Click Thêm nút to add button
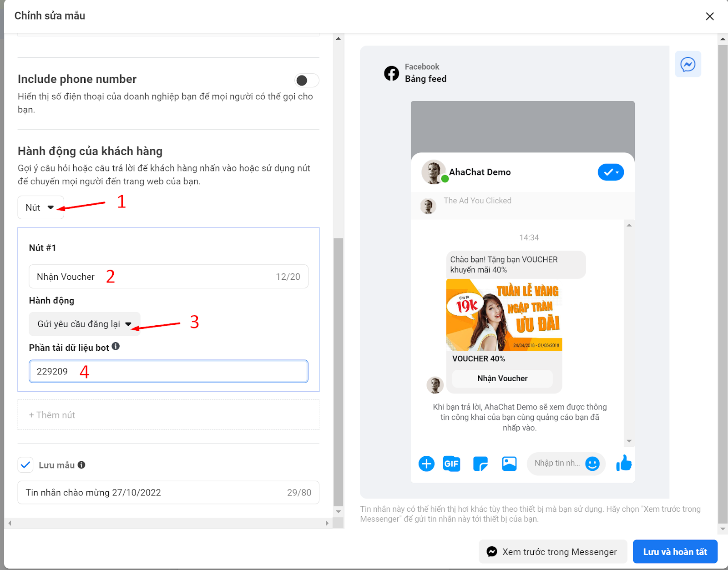728x570 pixels. (x=168, y=415)
